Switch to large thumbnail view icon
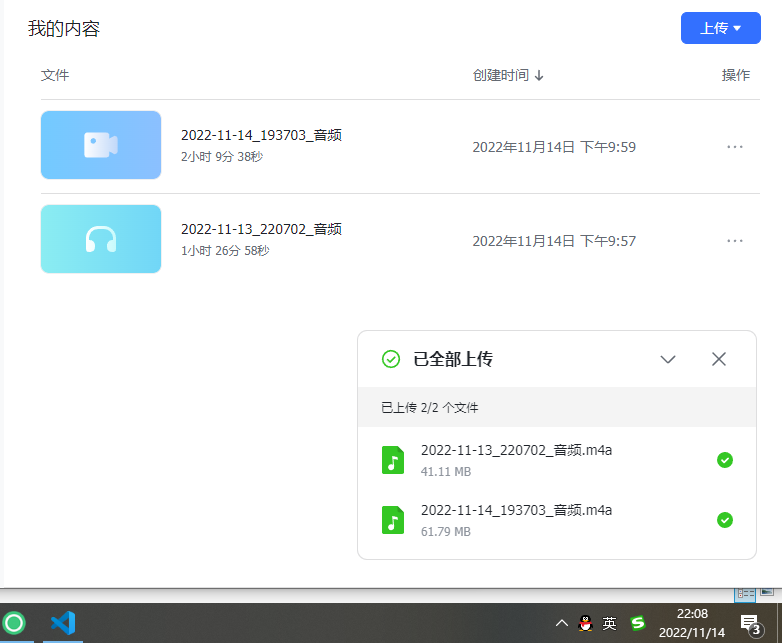Screen dimensions: 782x643 tap(767, 592)
